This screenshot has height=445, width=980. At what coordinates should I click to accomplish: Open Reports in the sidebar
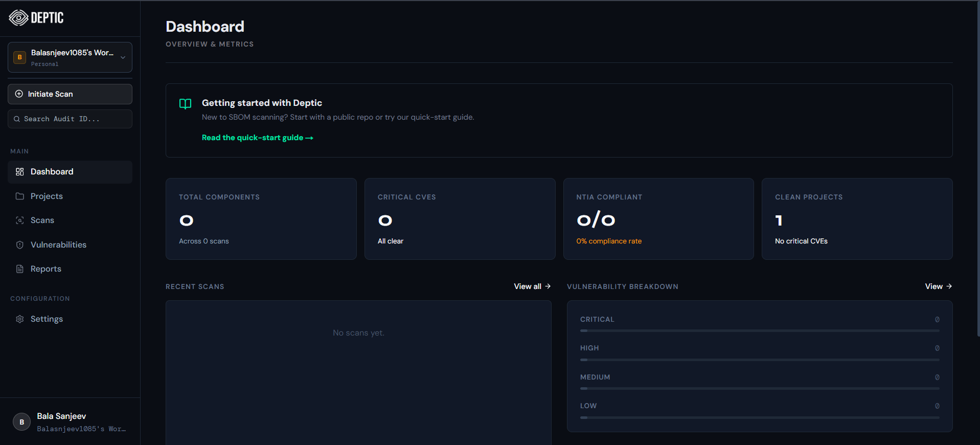pyautogui.click(x=70, y=269)
